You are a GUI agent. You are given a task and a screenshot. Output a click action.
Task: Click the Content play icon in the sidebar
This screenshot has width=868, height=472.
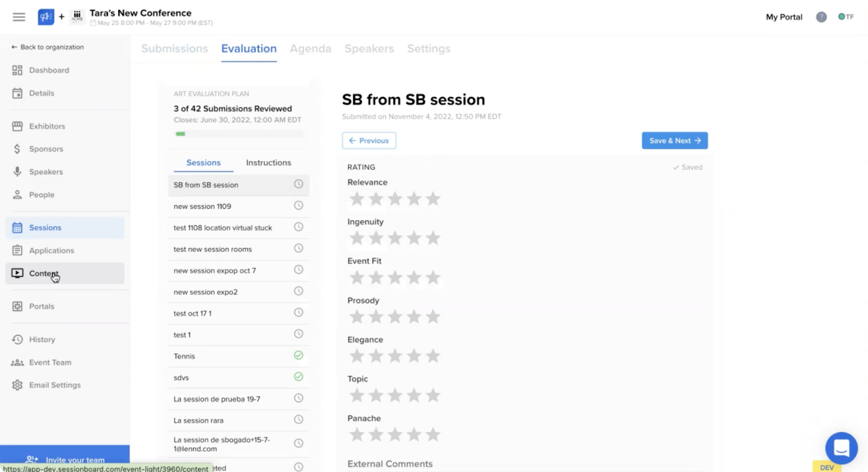(x=17, y=273)
